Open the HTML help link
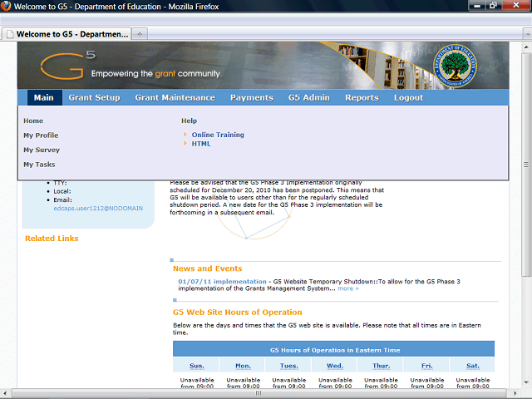This screenshot has height=399, width=532. pos(201,144)
